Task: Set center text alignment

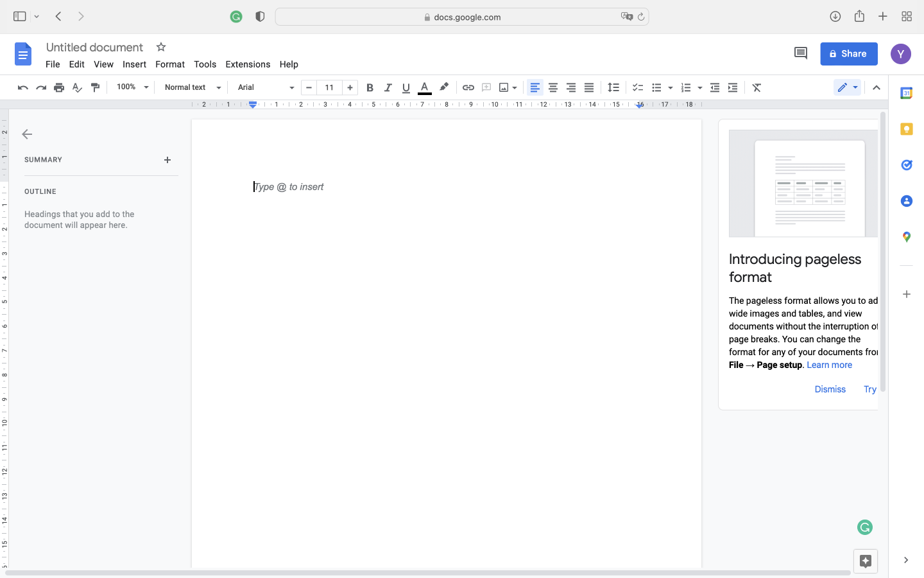Action: 553,87
